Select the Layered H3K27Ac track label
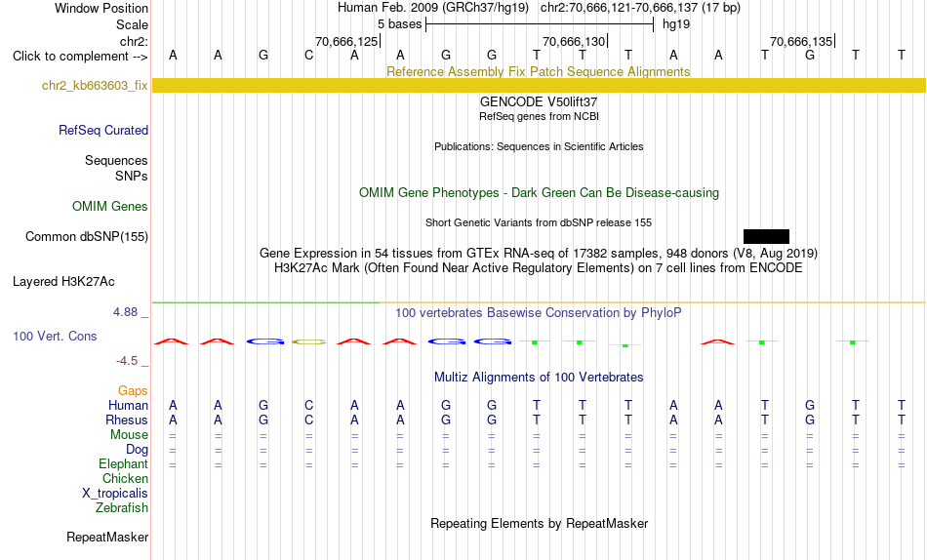This screenshot has width=927, height=560. (x=63, y=282)
